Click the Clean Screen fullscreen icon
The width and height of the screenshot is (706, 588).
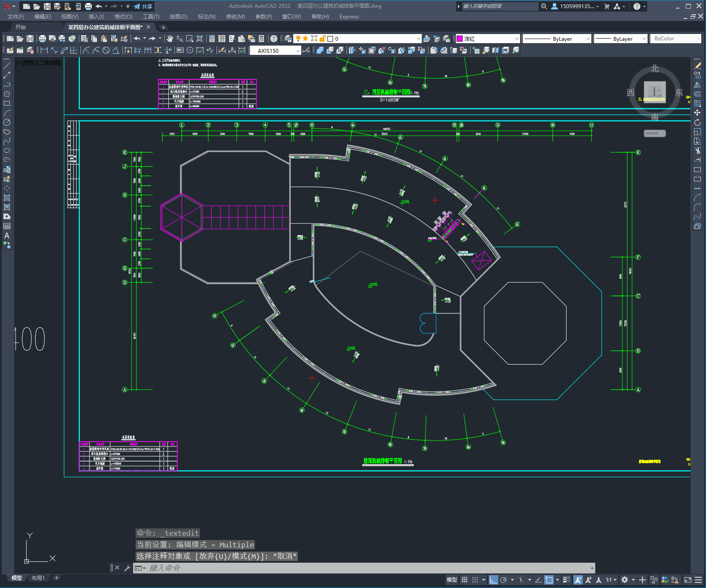688,580
